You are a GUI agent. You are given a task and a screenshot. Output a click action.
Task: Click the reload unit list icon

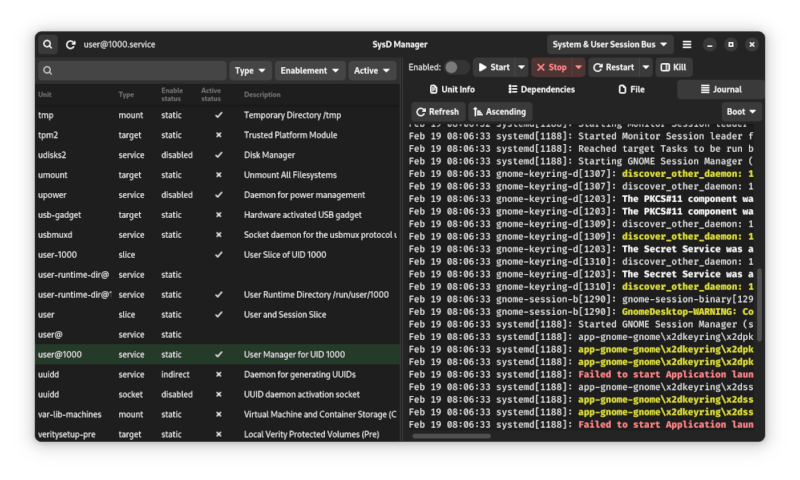pos(71,45)
